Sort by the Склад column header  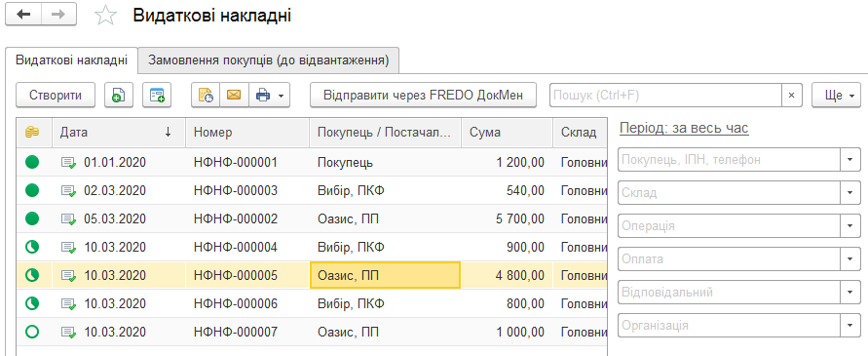(x=580, y=132)
